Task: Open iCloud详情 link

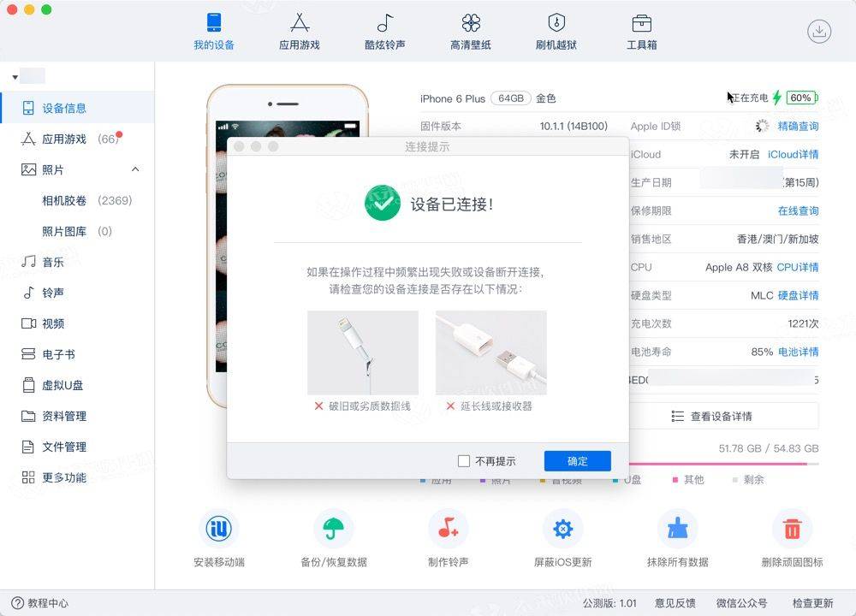Action: pyautogui.click(x=793, y=154)
